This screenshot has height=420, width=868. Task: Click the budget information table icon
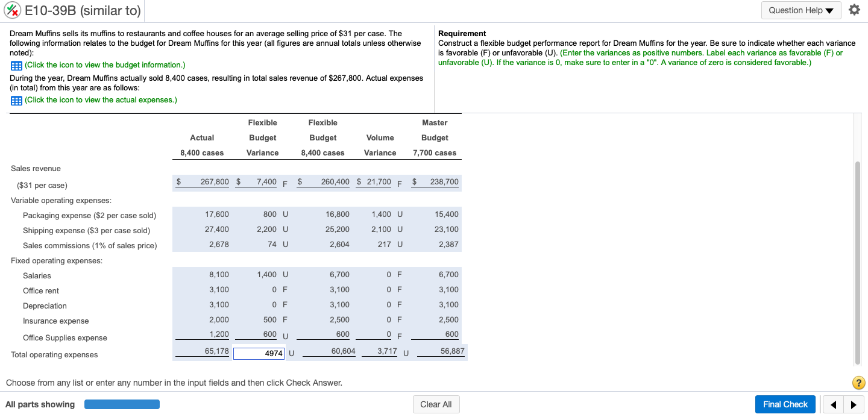(x=16, y=65)
